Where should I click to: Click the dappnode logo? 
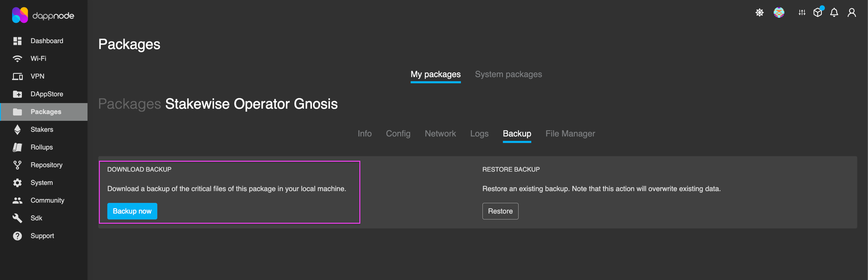pos(43,15)
